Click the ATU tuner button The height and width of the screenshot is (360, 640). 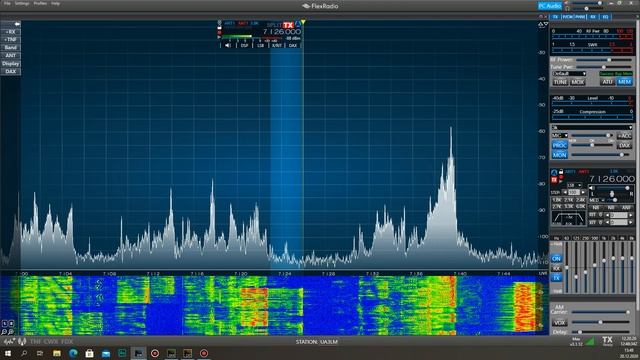(x=607, y=82)
